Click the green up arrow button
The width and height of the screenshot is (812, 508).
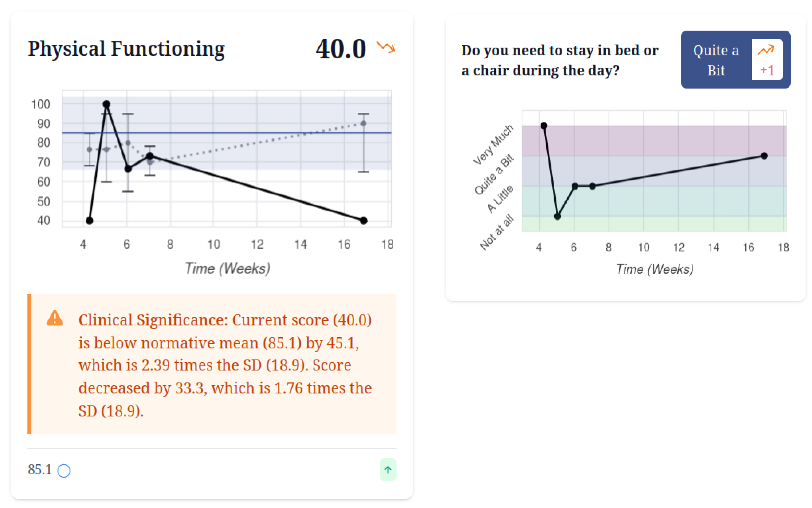click(x=388, y=469)
